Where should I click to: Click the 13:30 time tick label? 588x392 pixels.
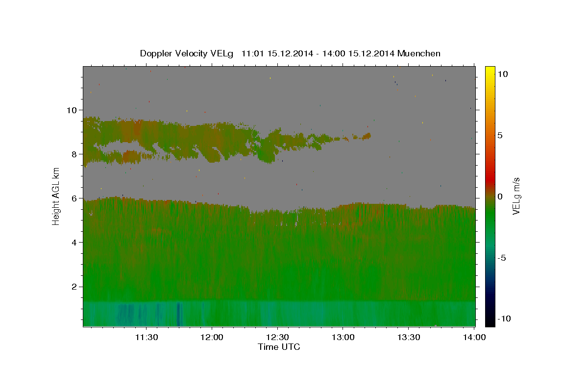pos(409,337)
